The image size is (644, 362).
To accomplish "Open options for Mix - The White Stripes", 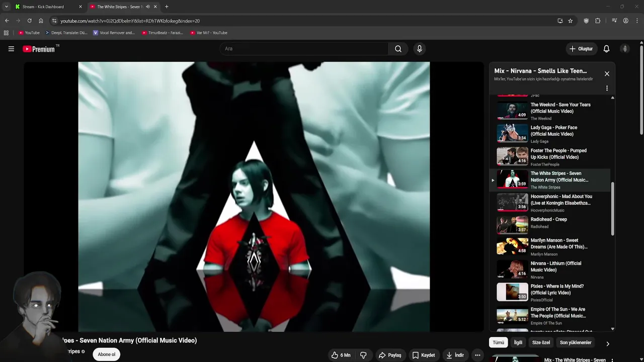I will coord(612,360).
